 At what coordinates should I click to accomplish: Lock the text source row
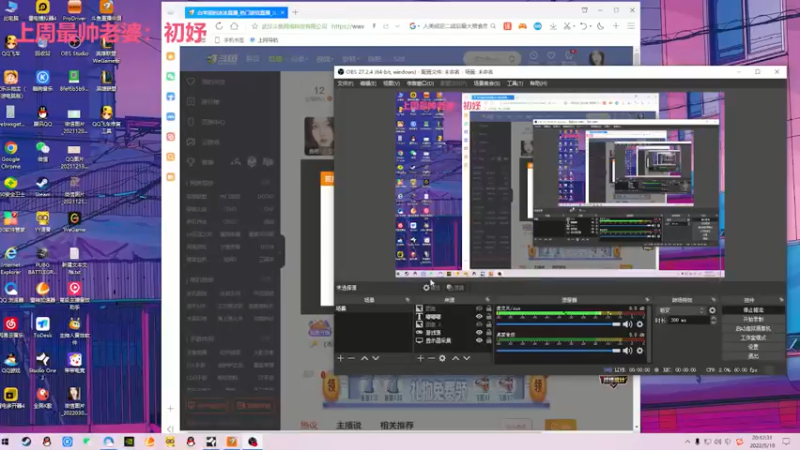coord(488,316)
